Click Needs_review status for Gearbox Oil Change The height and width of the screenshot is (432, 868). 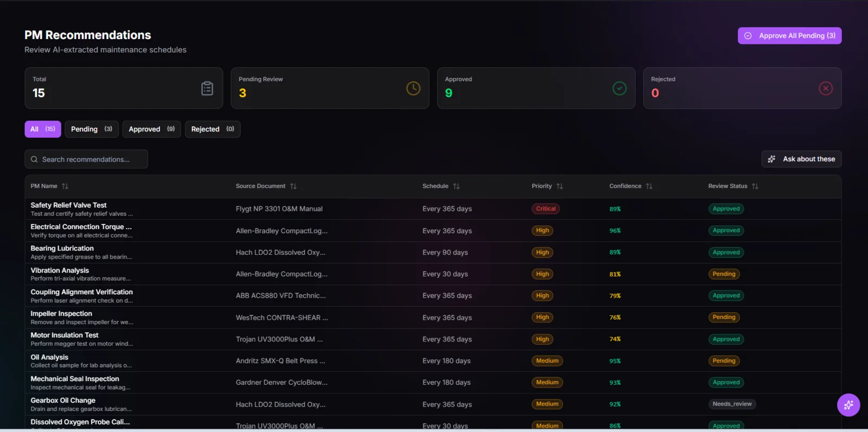(x=732, y=404)
